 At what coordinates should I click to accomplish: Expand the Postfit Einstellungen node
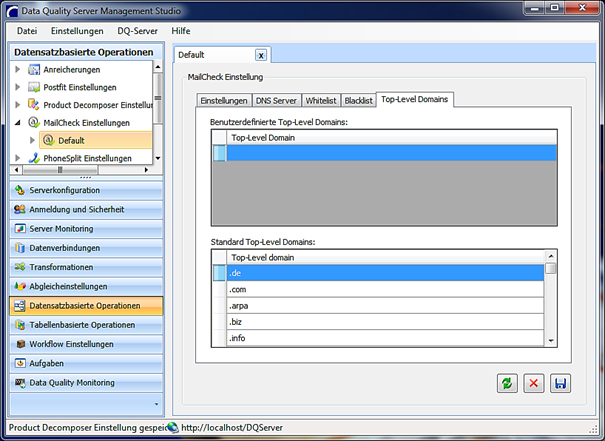(x=17, y=87)
